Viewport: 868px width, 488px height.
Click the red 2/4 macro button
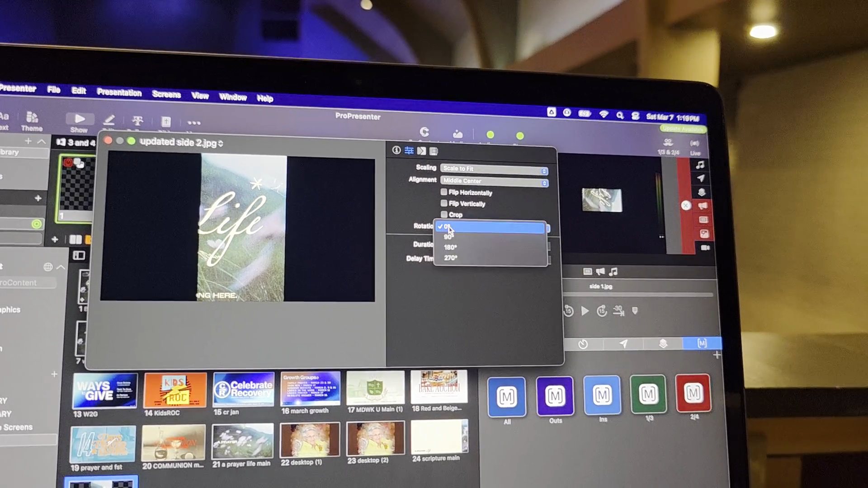(693, 393)
